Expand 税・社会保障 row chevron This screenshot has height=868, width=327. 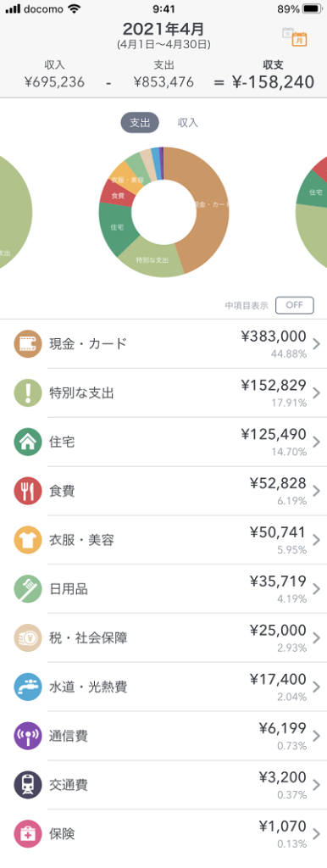point(317,638)
